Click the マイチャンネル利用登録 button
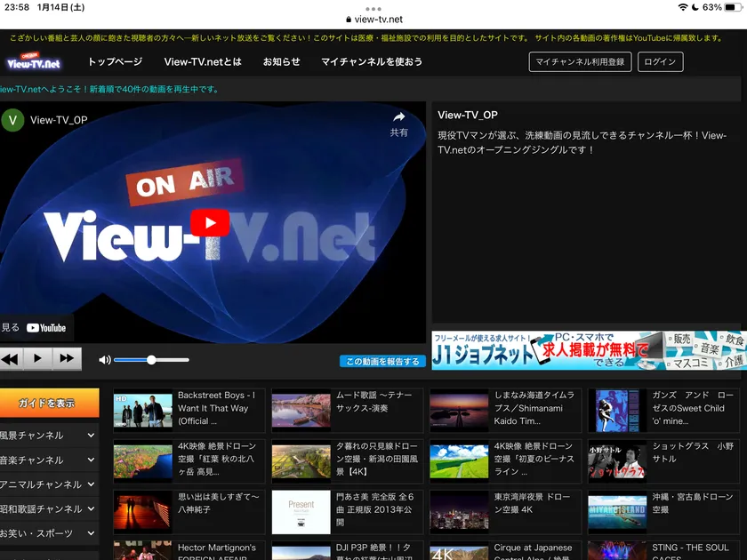 tap(580, 62)
